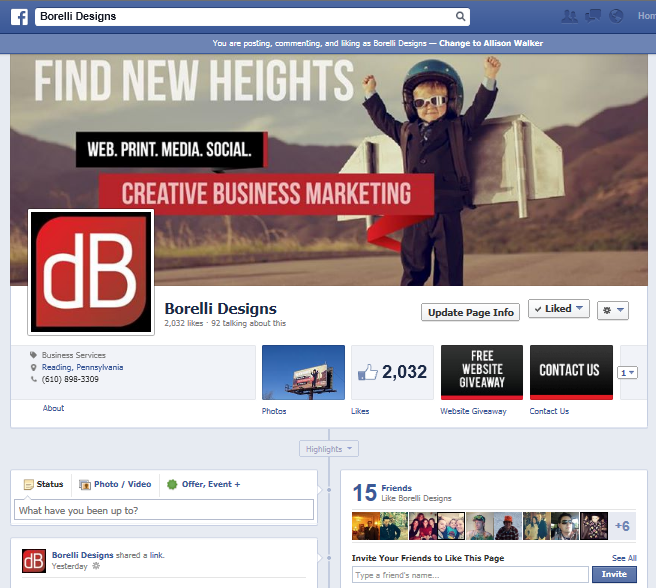Click the Invite button
The width and height of the screenshot is (656, 588).
[614, 574]
